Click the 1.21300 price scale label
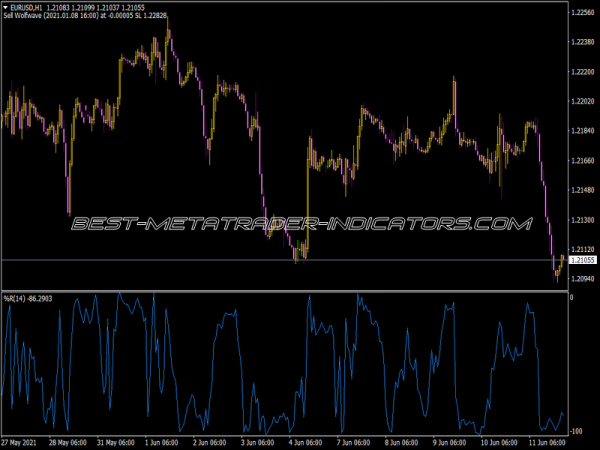 coord(582,219)
